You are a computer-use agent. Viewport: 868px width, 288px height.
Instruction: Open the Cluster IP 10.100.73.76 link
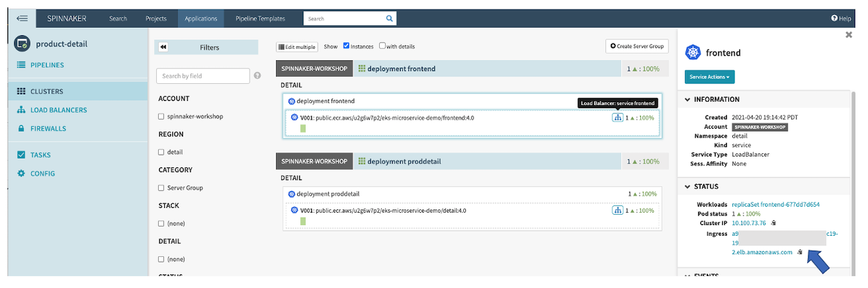tap(749, 222)
